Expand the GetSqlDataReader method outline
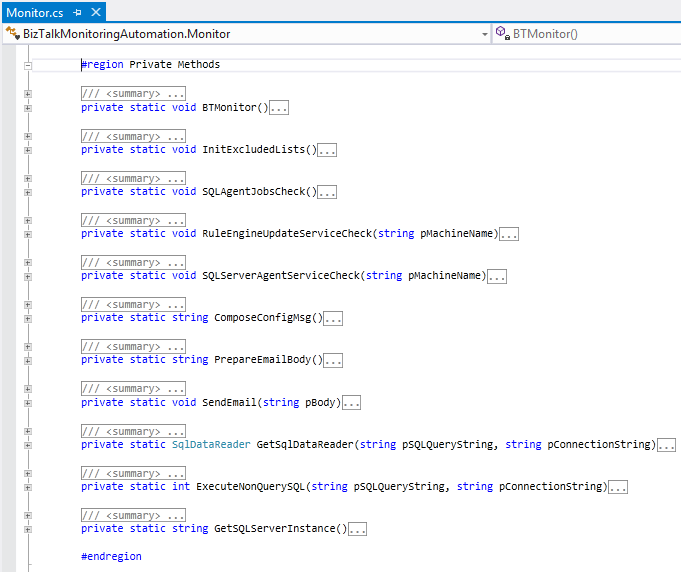This screenshot has height=572, width=681. coord(28,445)
